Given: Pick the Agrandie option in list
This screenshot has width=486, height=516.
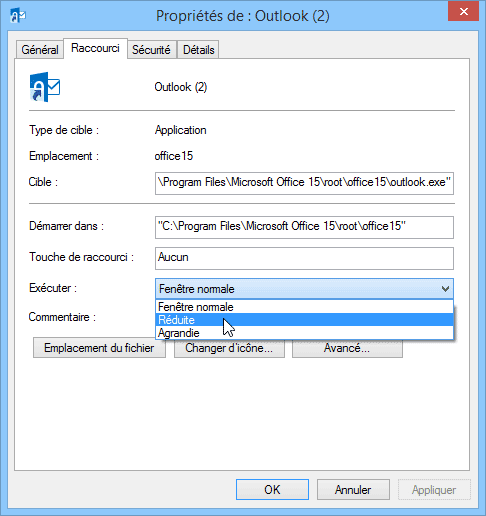Looking at the screenshot, I should tap(304, 333).
